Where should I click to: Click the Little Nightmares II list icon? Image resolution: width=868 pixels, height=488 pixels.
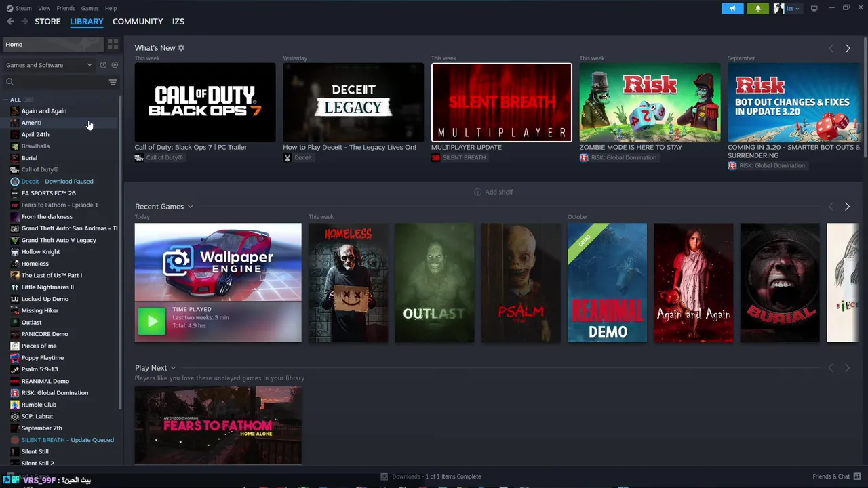15,287
